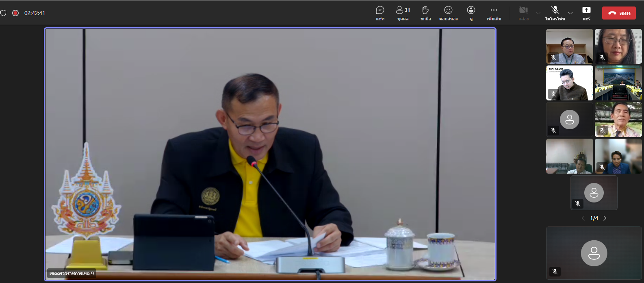Open the View (ดู) layout options
This screenshot has width=644, height=283.
pyautogui.click(x=471, y=13)
